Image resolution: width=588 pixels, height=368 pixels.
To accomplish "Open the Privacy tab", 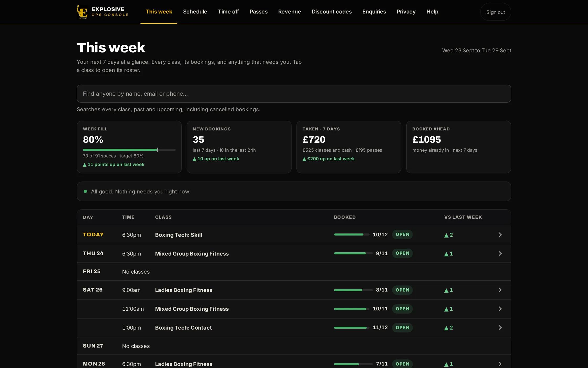I will 406,12.
